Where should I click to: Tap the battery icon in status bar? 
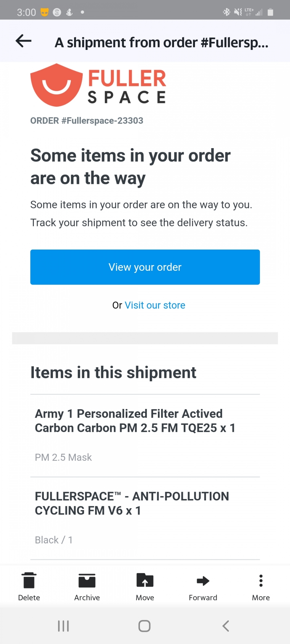click(x=271, y=12)
